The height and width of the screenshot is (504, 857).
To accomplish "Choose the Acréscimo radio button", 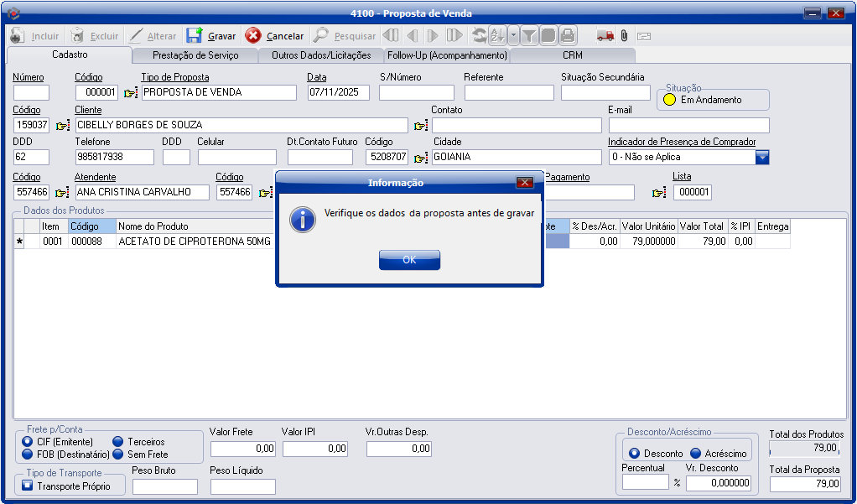I will [695, 454].
